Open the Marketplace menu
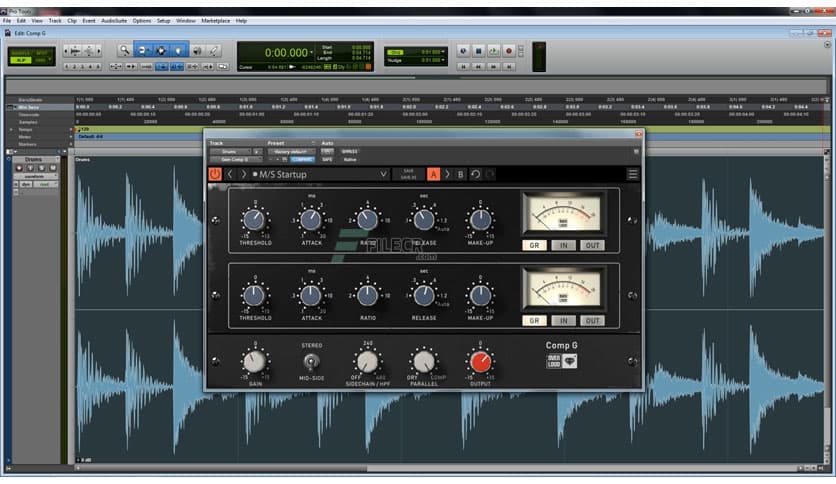 (215, 21)
